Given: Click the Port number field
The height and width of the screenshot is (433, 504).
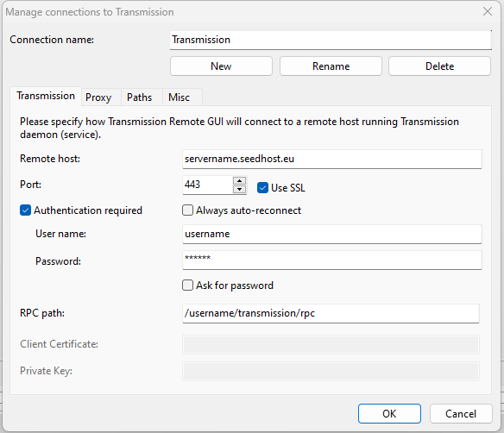Looking at the screenshot, I should pos(208,185).
